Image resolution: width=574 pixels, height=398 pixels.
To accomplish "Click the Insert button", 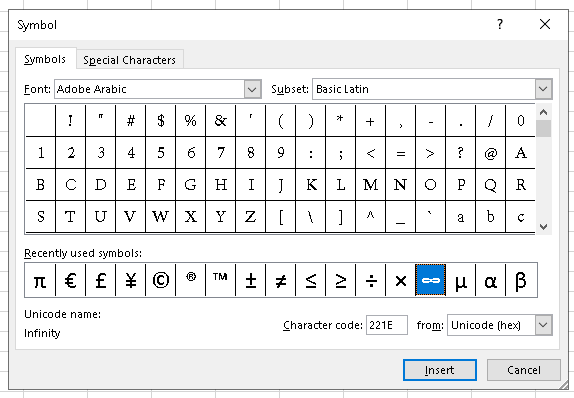I will (x=440, y=370).
